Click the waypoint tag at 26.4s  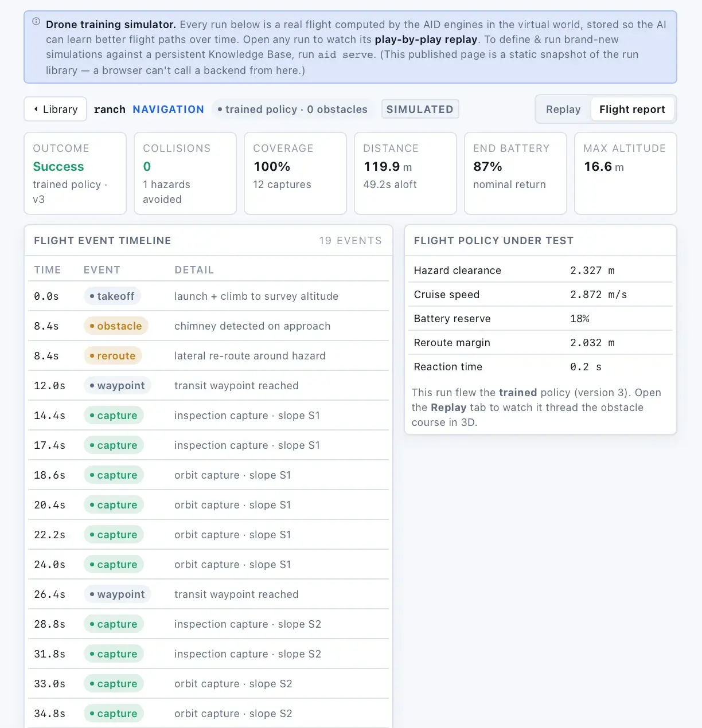coord(118,594)
